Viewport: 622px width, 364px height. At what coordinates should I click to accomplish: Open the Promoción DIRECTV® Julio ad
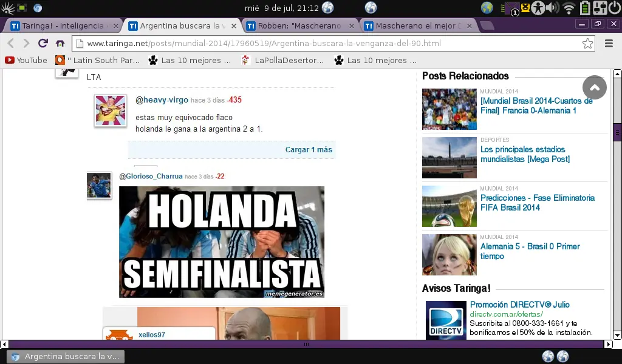[x=520, y=305]
